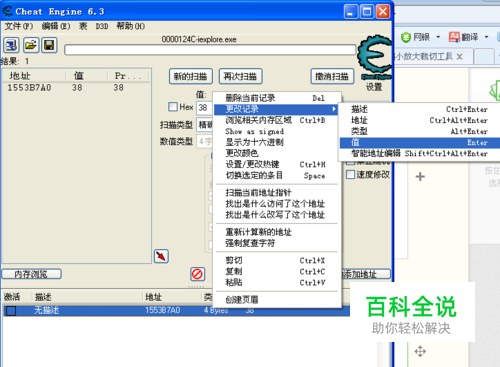
Task: Click 0000124C-iexplore.exe process label
Action: [199, 39]
